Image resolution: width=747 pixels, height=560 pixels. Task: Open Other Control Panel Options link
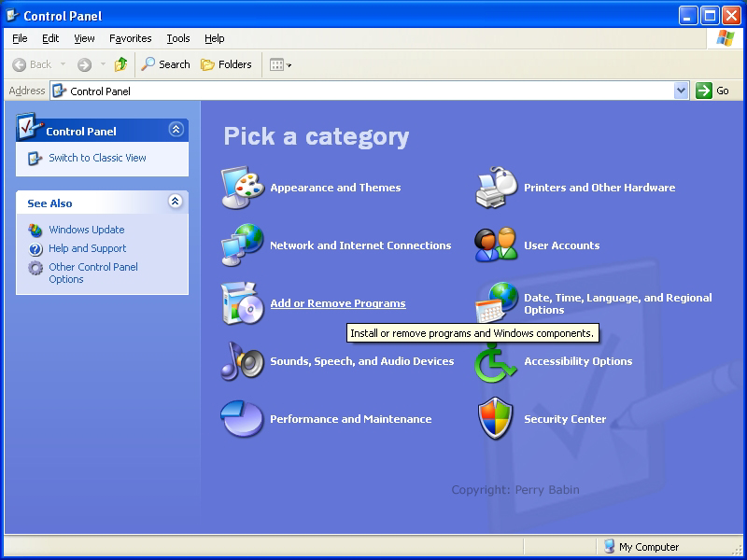click(x=92, y=273)
